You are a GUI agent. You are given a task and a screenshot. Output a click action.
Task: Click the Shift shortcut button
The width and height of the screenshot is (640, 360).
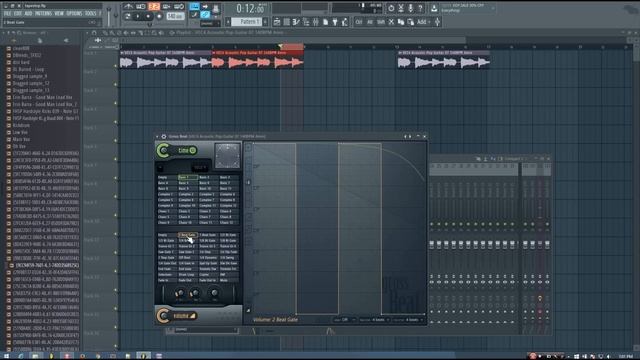380,22
